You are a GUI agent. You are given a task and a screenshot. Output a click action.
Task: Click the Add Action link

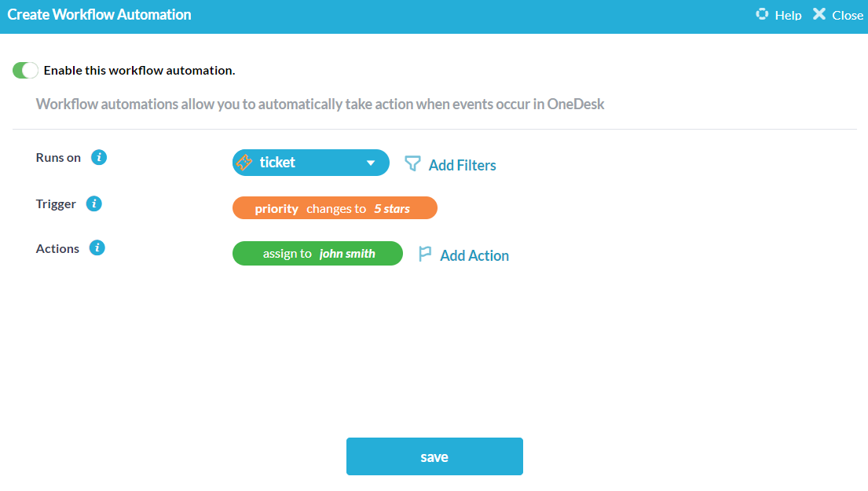pyautogui.click(x=474, y=255)
